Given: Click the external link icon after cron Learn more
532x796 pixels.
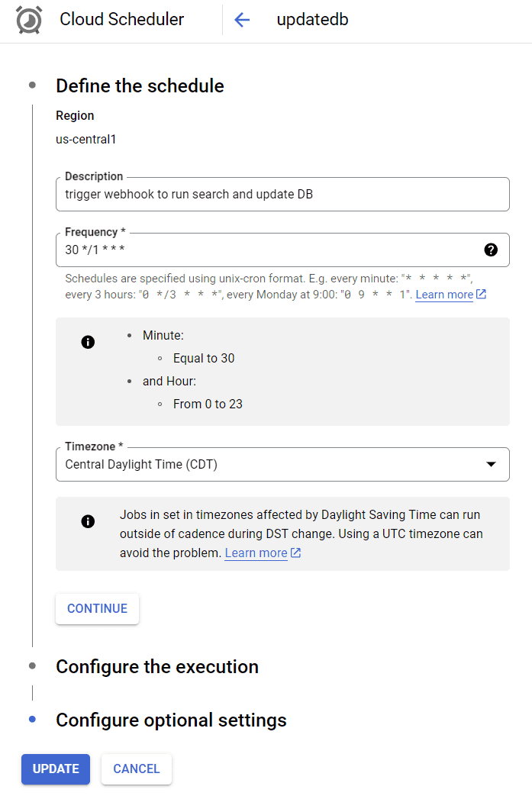Looking at the screenshot, I should click(x=481, y=295).
